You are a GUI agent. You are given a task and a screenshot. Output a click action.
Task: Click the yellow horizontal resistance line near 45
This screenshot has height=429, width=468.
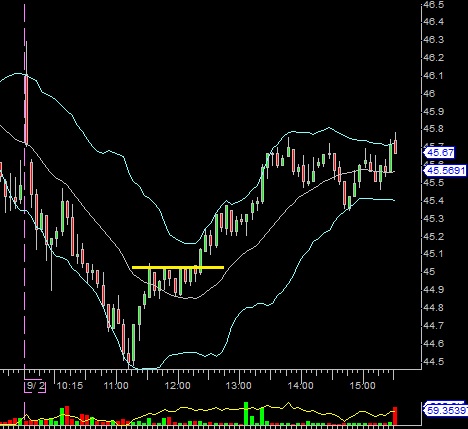coord(178,267)
